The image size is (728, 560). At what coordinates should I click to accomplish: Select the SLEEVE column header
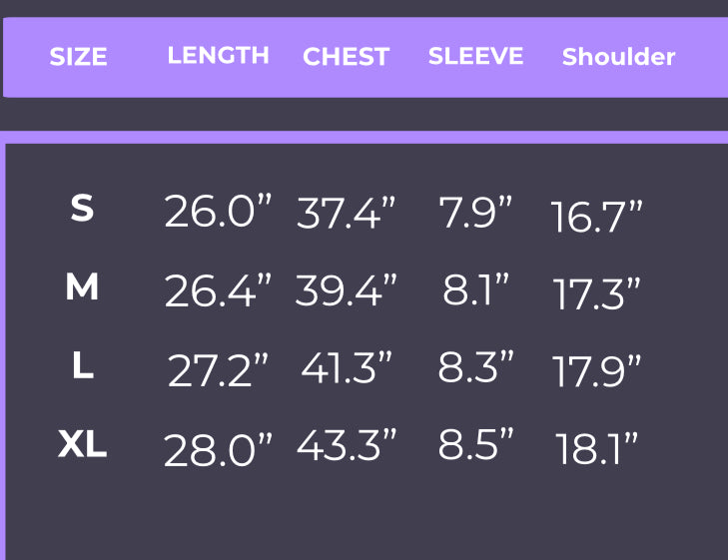coord(475,56)
